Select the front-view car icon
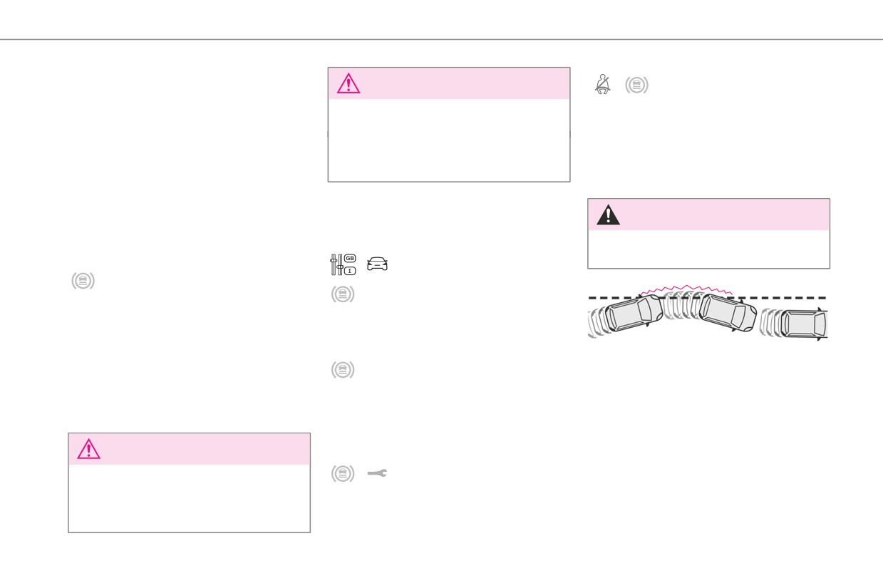 378,264
